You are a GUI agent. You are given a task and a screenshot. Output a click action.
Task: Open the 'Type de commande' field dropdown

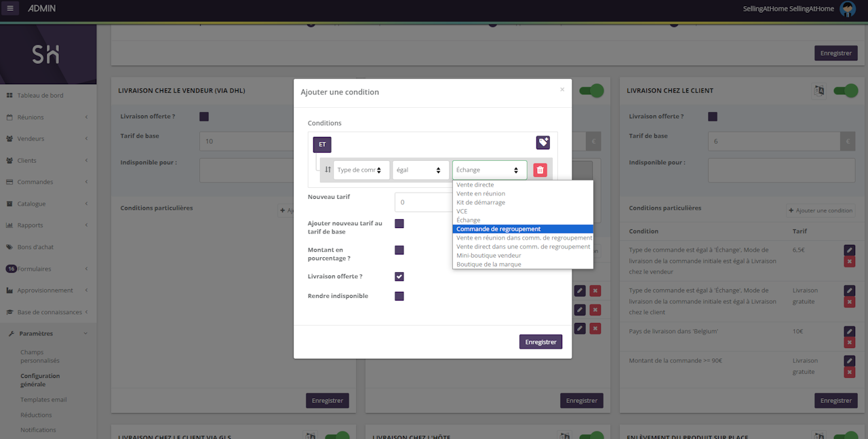361,170
